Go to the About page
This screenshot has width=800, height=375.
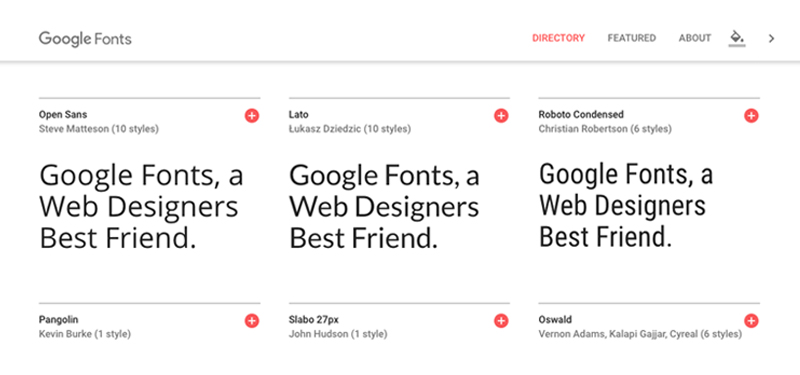(694, 38)
